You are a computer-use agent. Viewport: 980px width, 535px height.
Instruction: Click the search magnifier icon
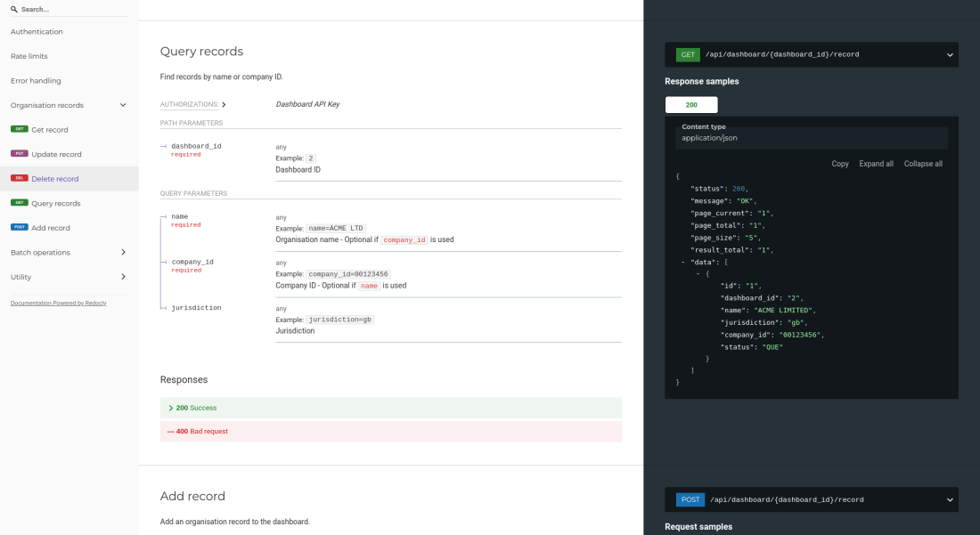(x=14, y=9)
